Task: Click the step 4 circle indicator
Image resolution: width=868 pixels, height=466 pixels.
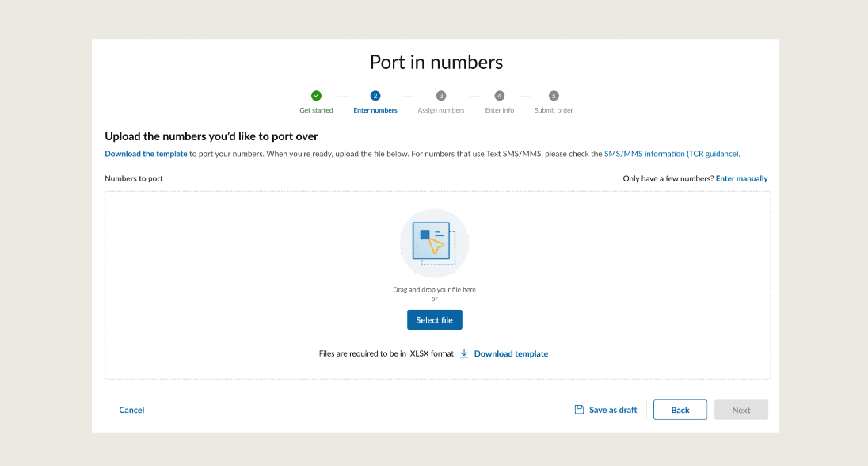Action: point(499,96)
